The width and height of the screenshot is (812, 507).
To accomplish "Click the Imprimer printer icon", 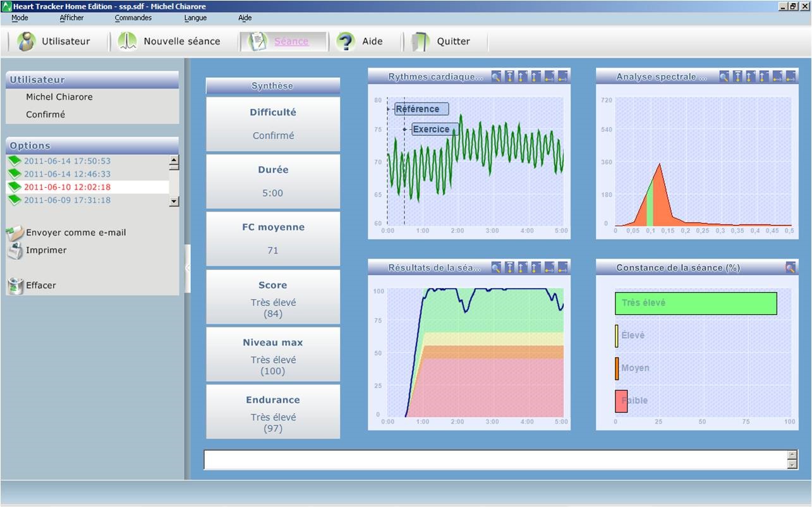I will point(15,250).
